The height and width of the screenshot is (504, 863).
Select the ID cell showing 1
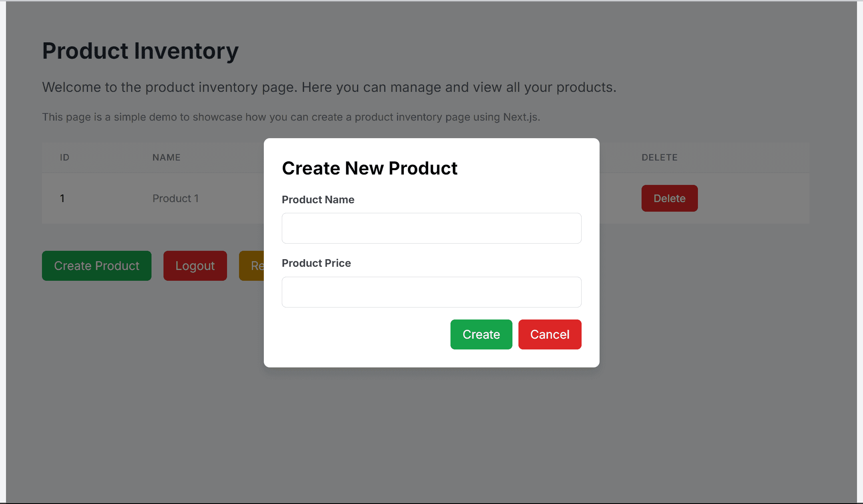tap(62, 198)
